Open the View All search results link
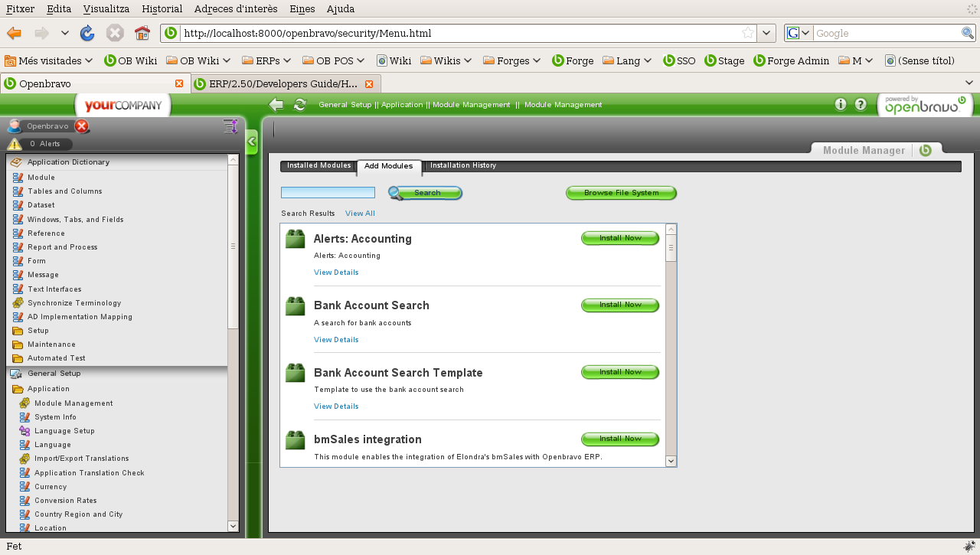 point(360,214)
